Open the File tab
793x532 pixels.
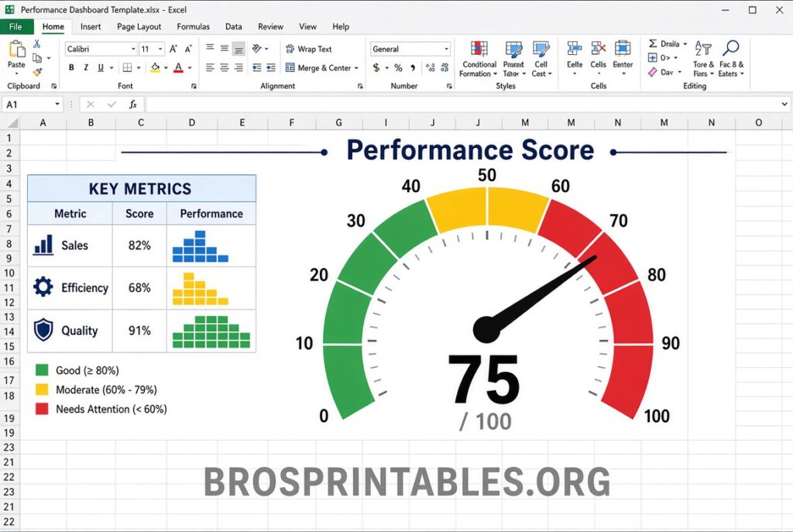16,27
